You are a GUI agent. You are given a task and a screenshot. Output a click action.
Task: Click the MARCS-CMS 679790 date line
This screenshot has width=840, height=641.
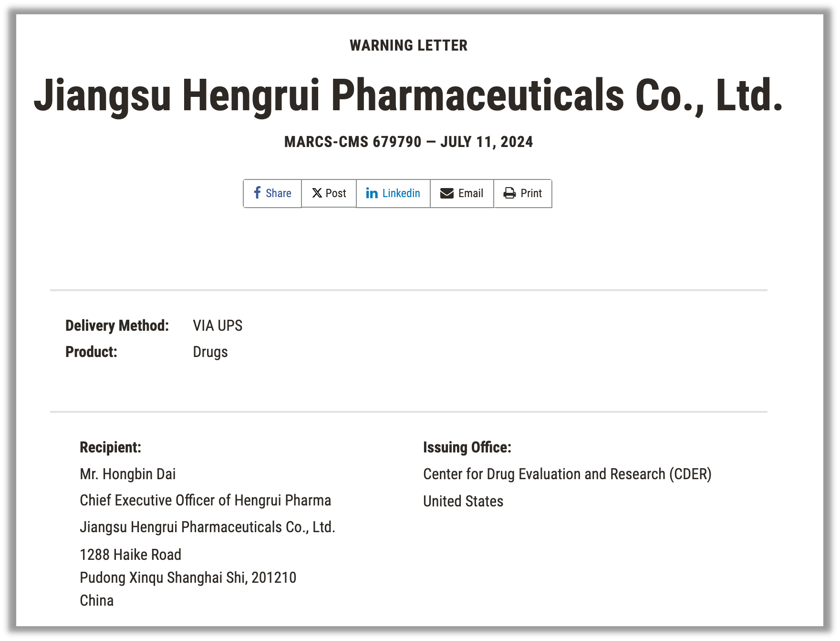pos(409,142)
